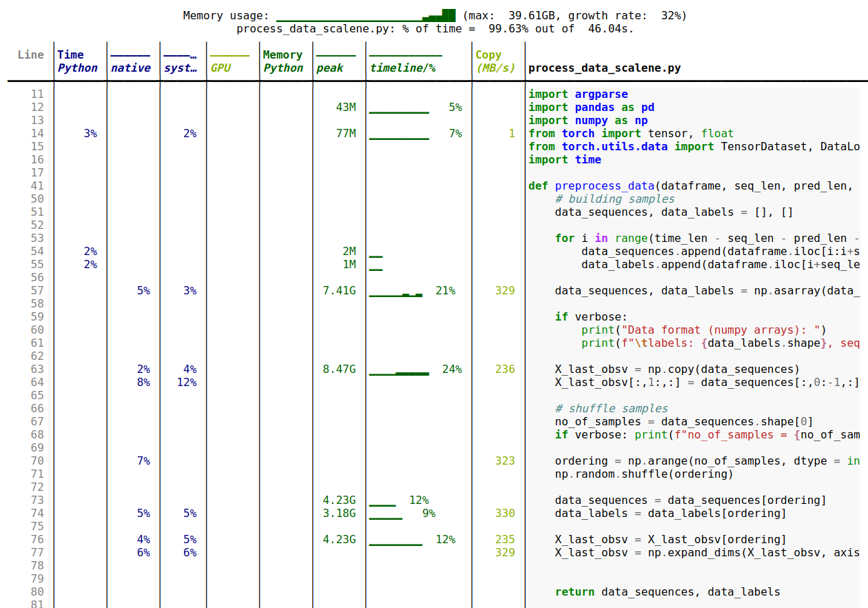
Task: Click the 'import pandas as pd' code line
Action: 591,108
